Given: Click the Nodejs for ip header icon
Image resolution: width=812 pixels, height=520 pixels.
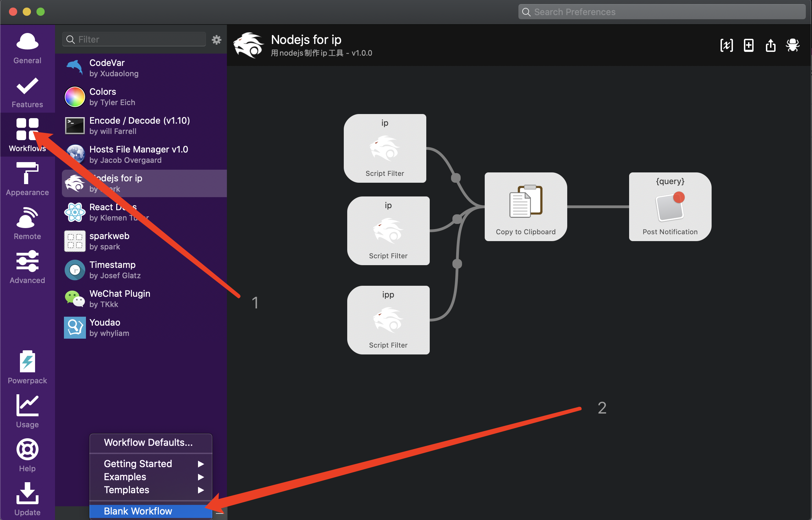Looking at the screenshot, I should coord(248,45).
